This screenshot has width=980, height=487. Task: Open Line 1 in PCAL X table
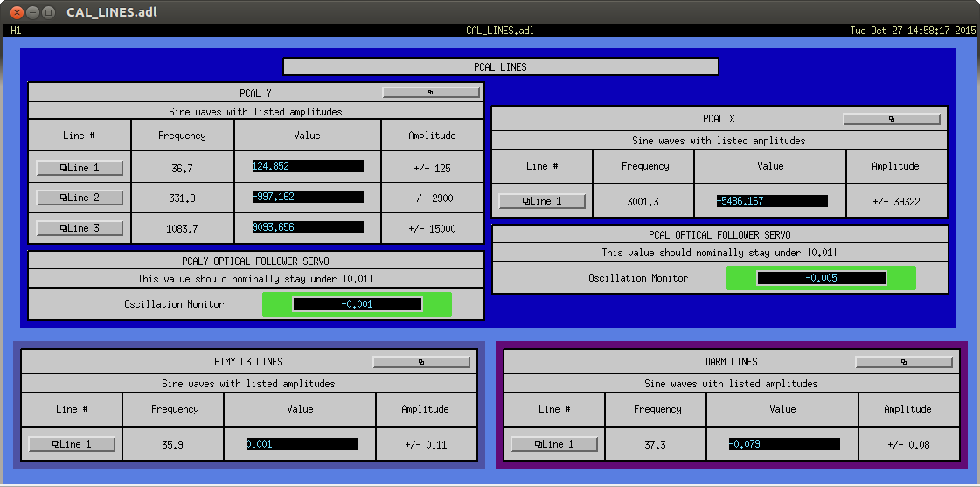tap(542, 201)
